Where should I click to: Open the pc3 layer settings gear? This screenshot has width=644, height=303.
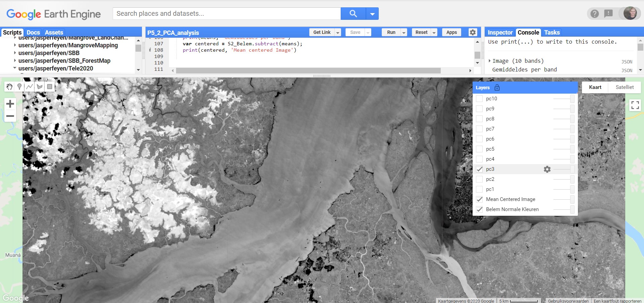pyautogui.click(x=547, y=169)
